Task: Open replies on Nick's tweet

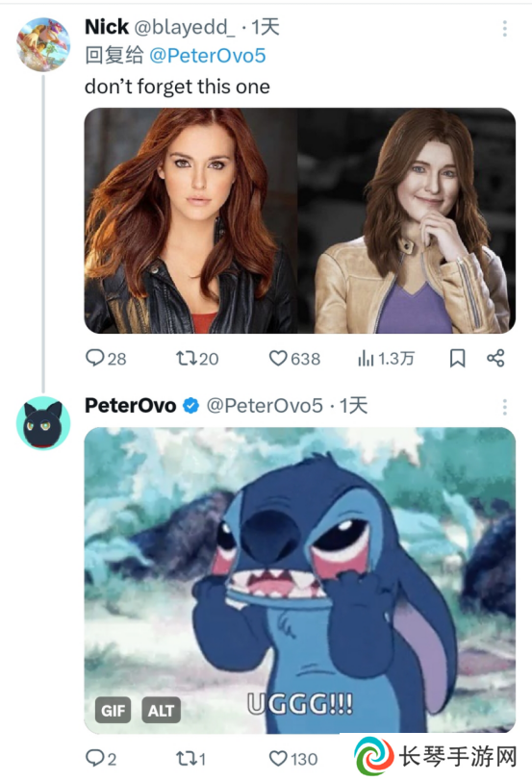Action: (106, 359)
